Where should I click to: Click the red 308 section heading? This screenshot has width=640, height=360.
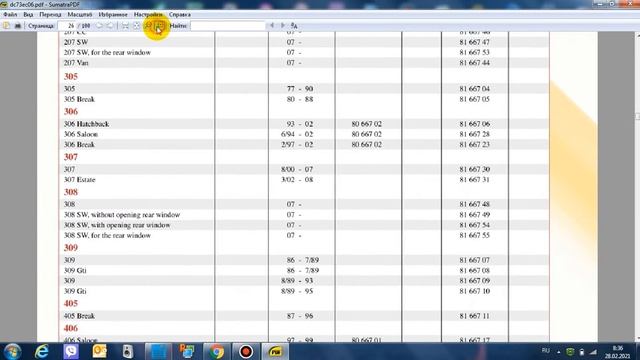(71, 192)
